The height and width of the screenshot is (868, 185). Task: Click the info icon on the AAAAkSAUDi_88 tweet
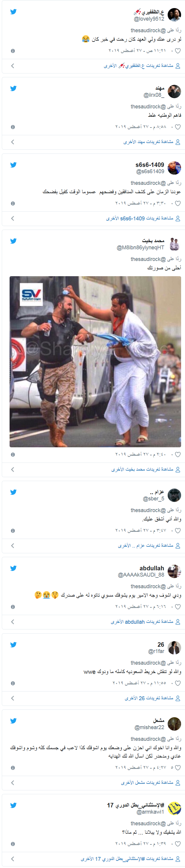coord(13,607)
